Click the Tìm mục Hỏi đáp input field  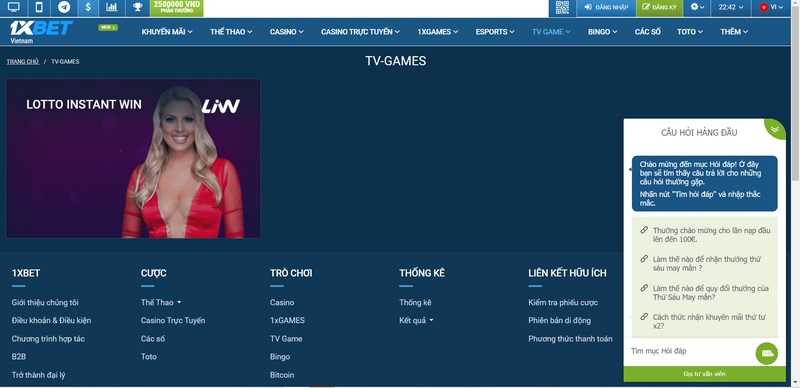coord(689,351)
